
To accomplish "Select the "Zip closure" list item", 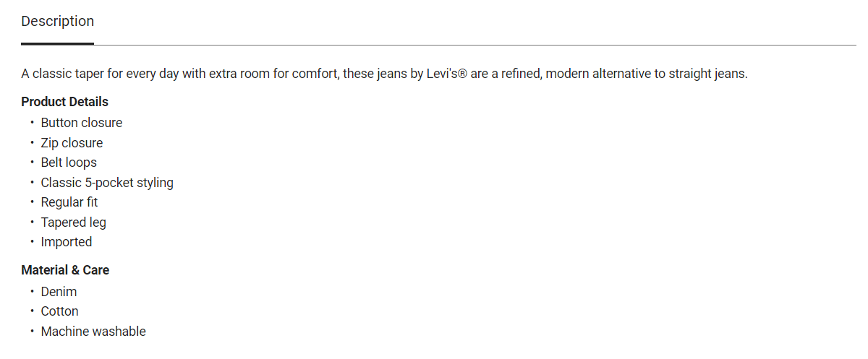I will (72, 143).
